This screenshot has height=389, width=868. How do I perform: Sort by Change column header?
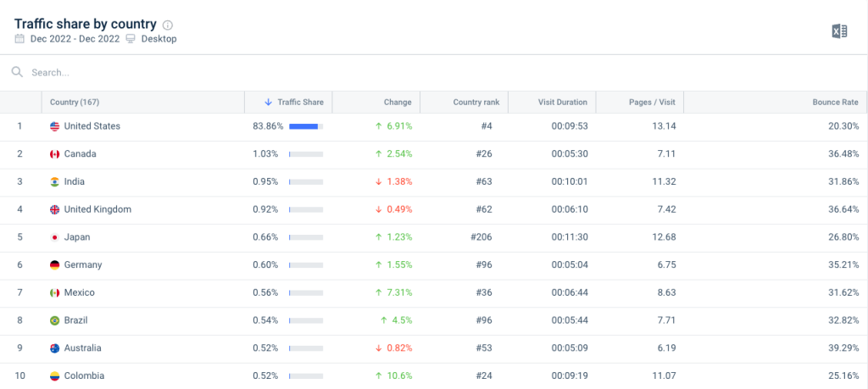(x=376, y=102)
